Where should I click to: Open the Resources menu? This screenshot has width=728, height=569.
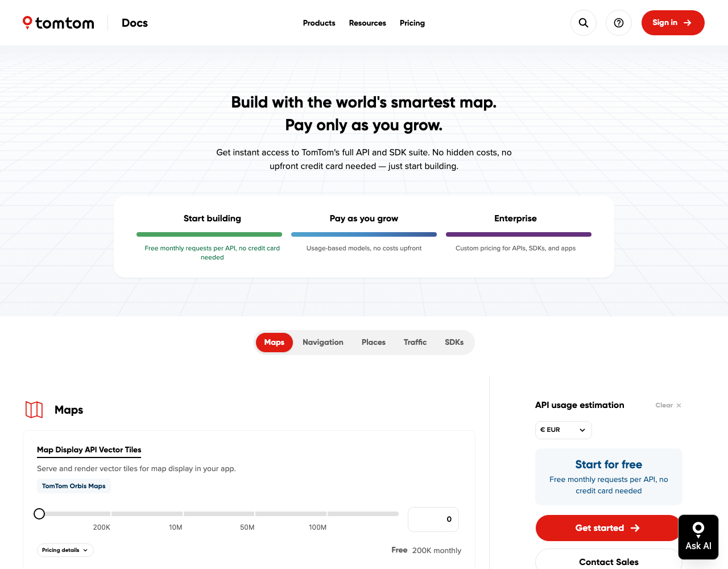[x=367, y=23]
